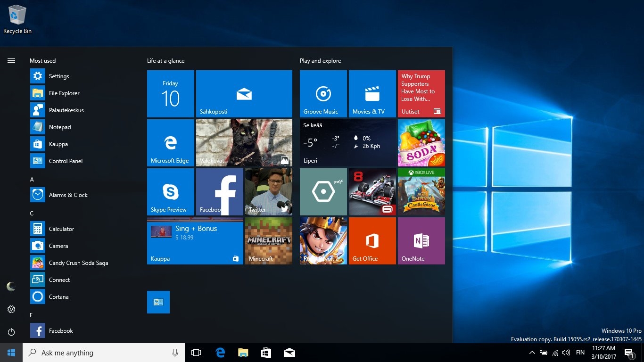Open the Skype Preview tile
Viewport: 644px width, 362px height.
point(170,192)
